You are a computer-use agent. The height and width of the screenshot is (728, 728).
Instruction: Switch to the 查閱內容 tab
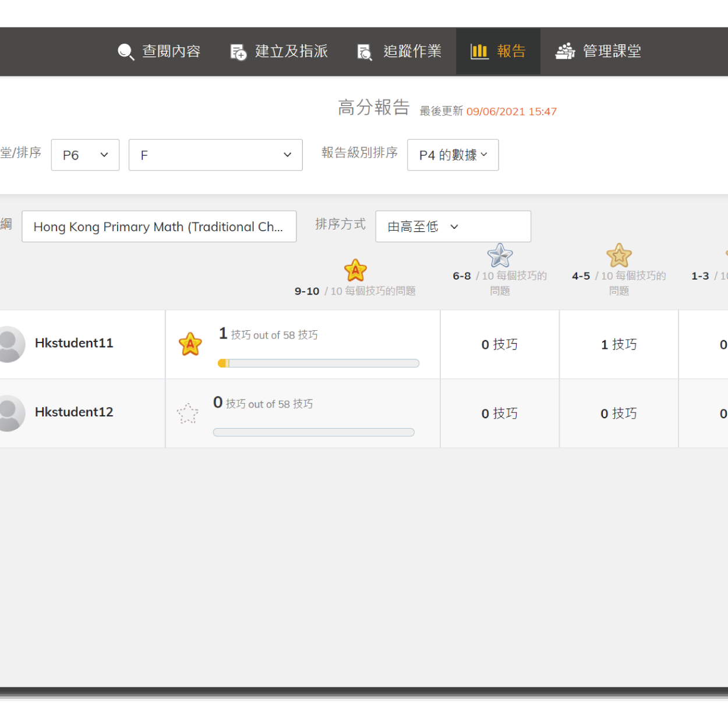pyautogui.click(x=171, y=51)
